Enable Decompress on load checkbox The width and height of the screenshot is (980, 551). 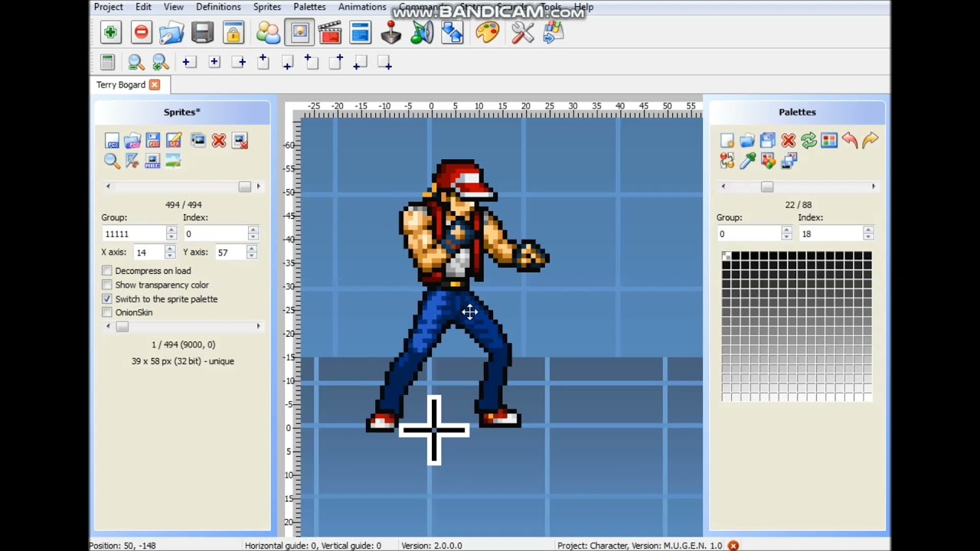[107, 271]
